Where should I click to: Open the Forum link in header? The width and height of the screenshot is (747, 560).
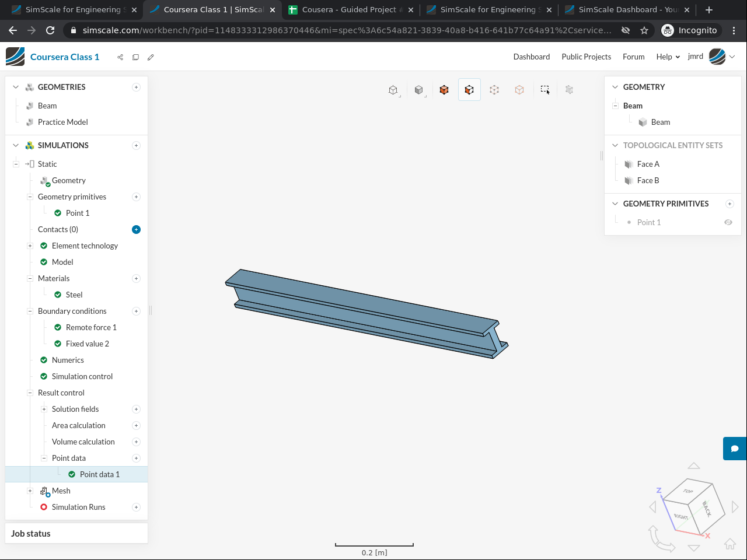[x=633, y=57]
